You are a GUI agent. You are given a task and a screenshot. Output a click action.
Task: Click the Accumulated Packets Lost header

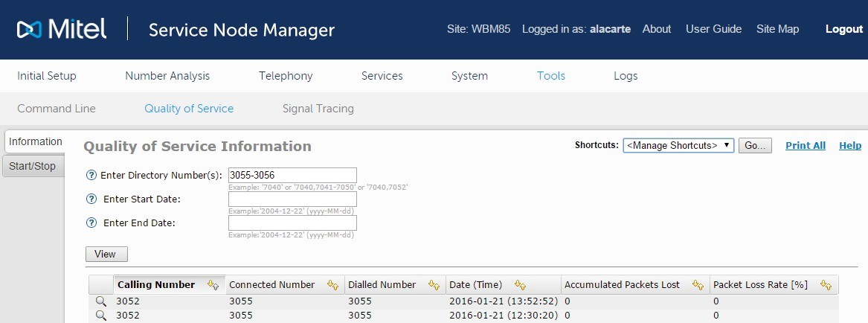point(635,285)
